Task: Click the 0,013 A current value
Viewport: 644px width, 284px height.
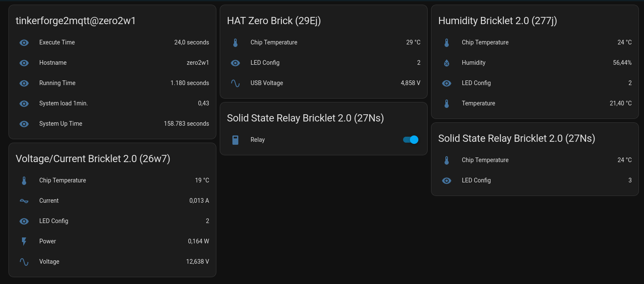Action: coord(199,201)
